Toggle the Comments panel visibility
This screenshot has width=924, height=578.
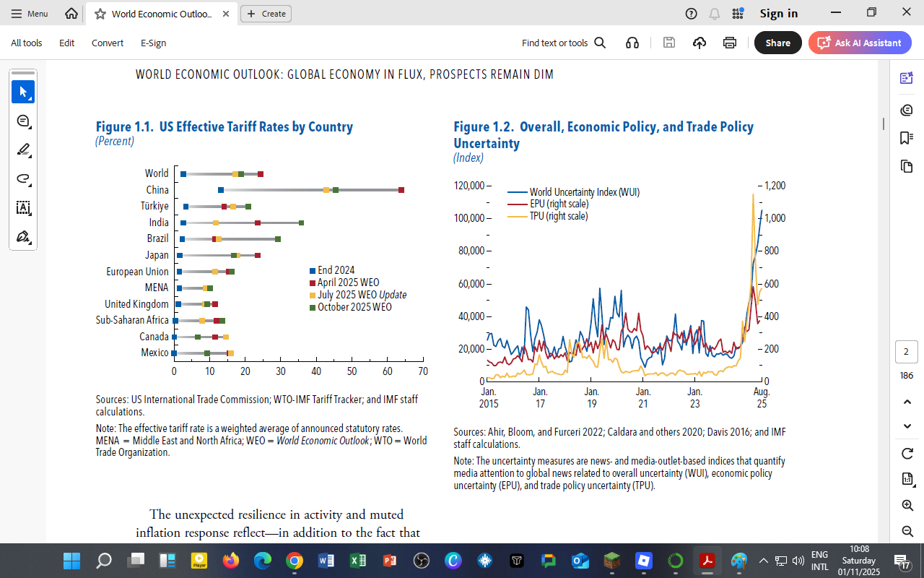click(906, 109)
